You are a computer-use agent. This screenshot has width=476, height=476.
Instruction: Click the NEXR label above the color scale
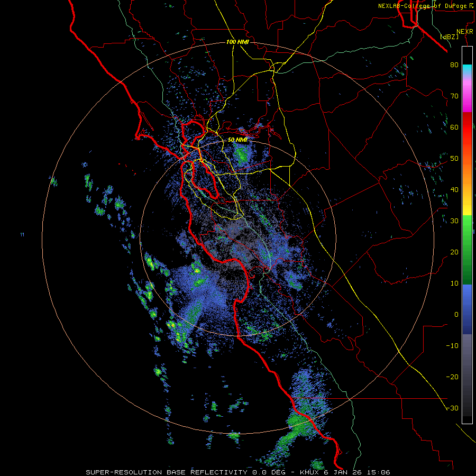coord(464,32)
